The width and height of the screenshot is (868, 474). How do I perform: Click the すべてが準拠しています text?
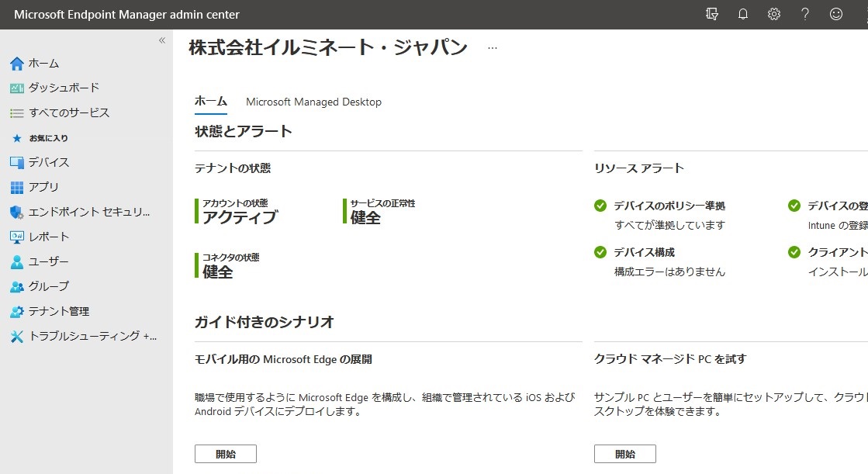point(670,226)
